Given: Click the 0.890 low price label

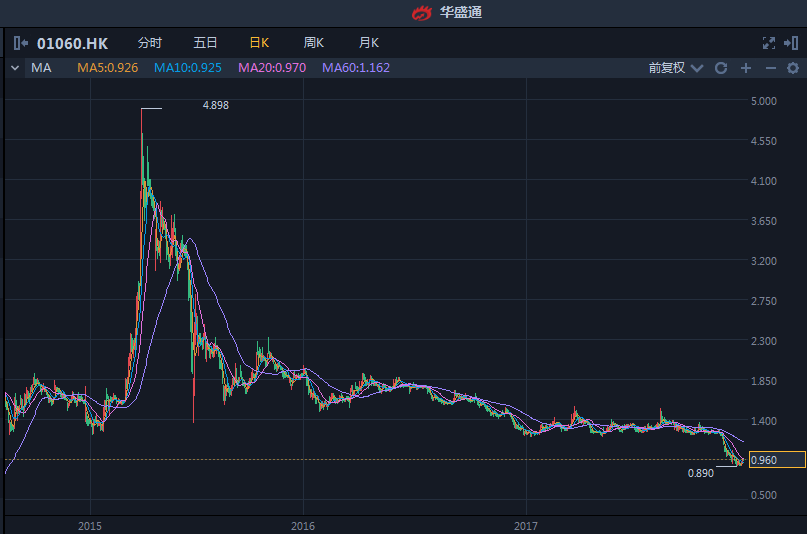Looking at the screenshot, I should pyautogui.click(x=701, y=473).
